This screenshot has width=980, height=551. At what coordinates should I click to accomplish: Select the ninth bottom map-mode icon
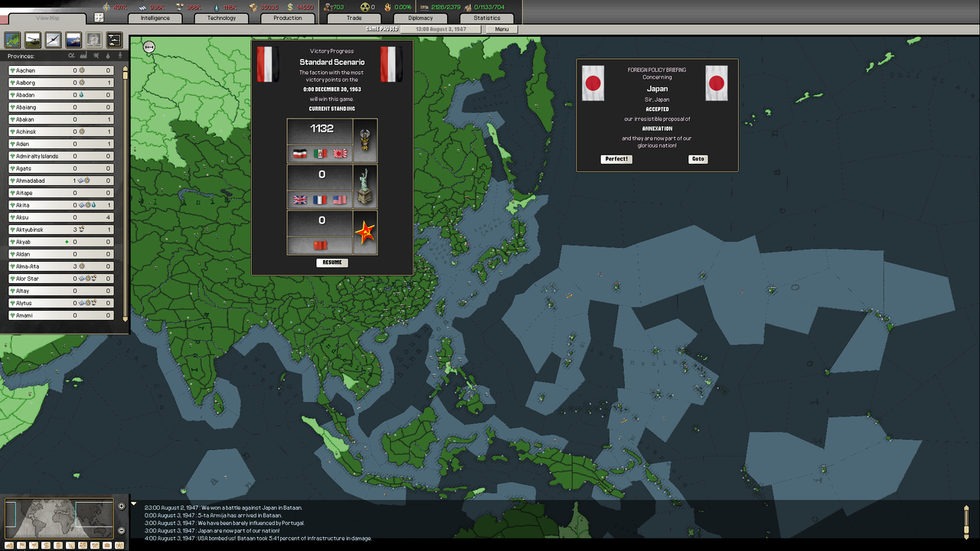[107, 546]
